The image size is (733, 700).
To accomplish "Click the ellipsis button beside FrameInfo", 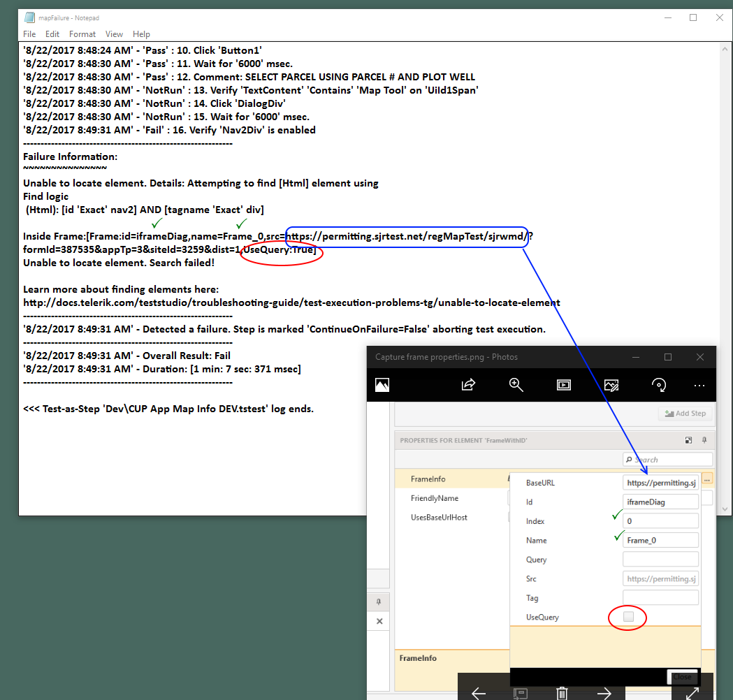I will pos(707,479).
